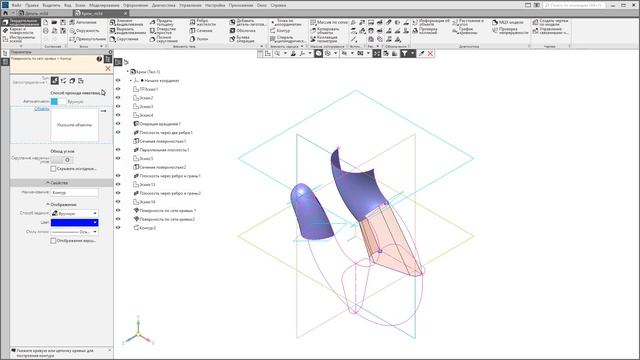
Task: Open file folder icon
Action: [54, 22]
